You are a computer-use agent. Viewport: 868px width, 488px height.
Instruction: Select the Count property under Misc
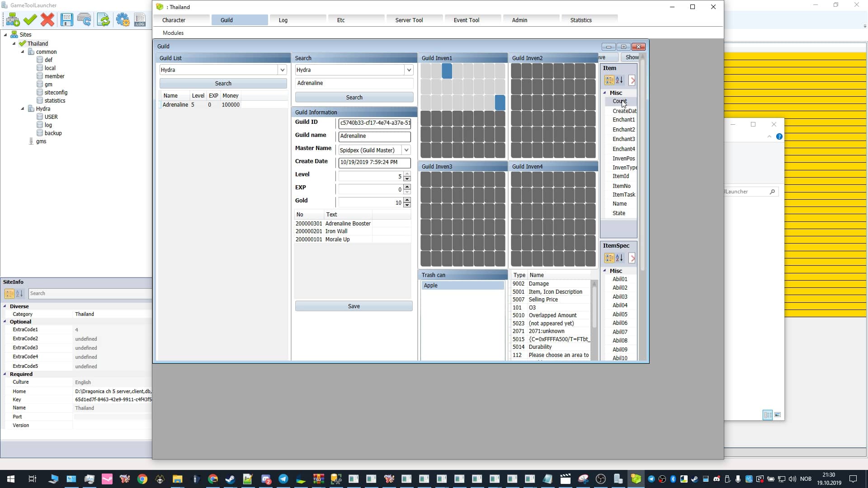(619, 101)
